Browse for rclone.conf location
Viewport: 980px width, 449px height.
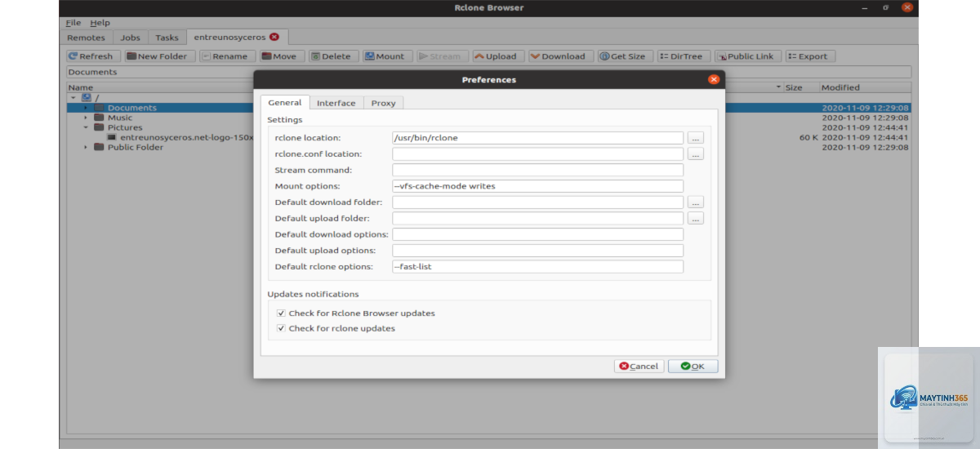(695, 153)
